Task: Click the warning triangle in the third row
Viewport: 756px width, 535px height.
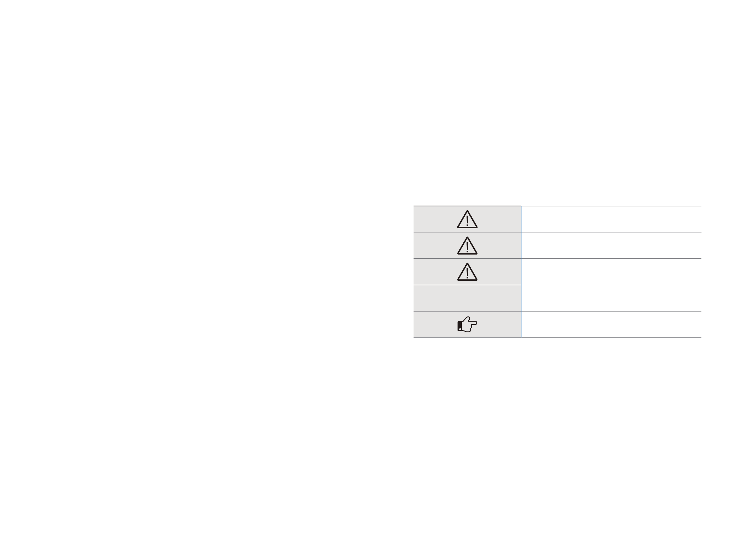Action: coord(467,271)
